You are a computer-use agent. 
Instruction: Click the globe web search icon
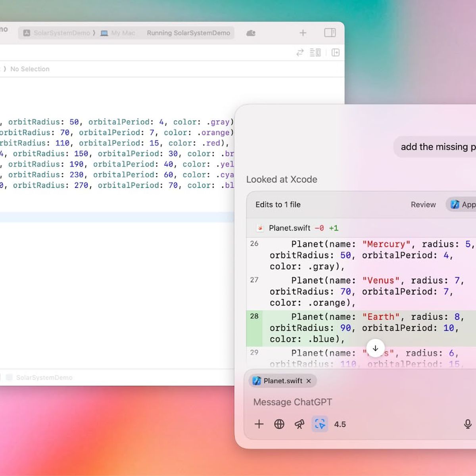(x=279, y=424)
